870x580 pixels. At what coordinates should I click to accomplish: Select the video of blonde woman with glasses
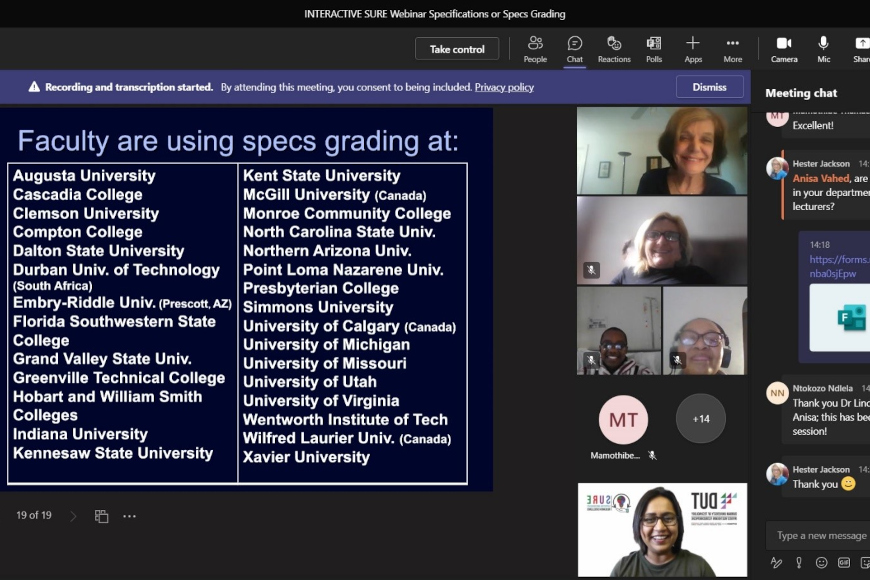[662, 240]
